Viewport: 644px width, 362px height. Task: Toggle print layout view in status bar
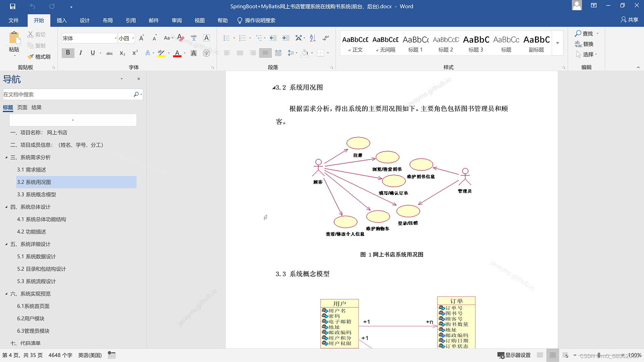point(553,355)
